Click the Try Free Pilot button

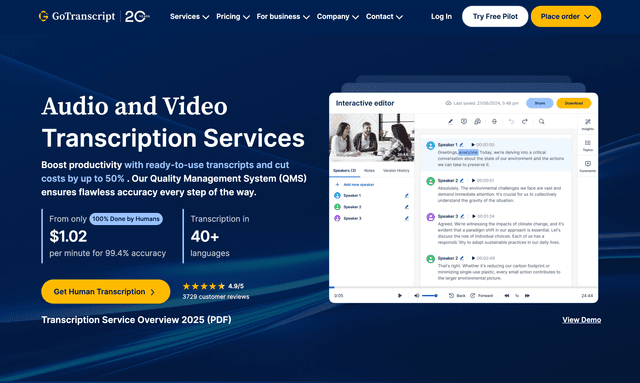pos(495,16)
